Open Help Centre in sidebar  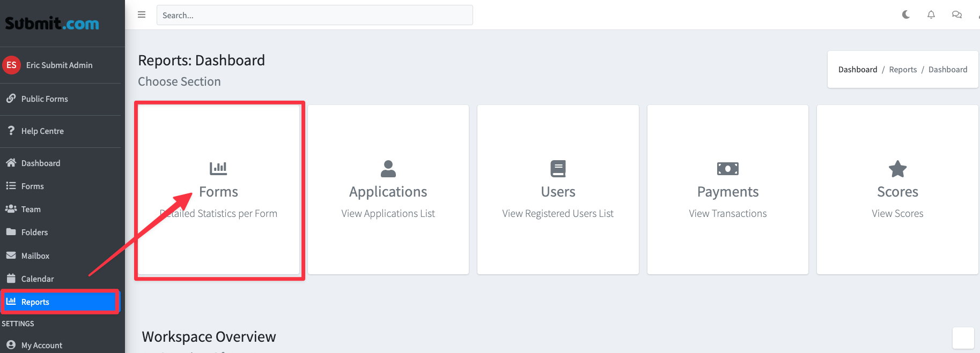tap(42, 131)
